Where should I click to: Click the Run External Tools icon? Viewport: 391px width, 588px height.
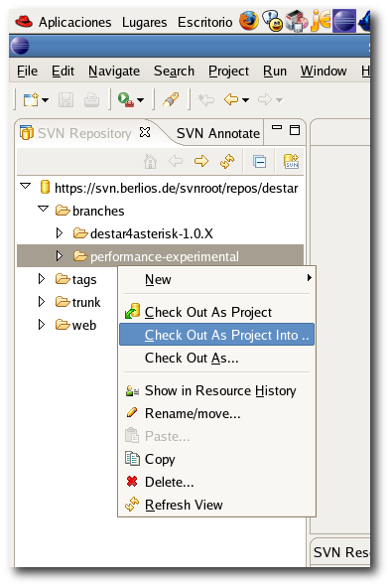[x=125, y=99]
